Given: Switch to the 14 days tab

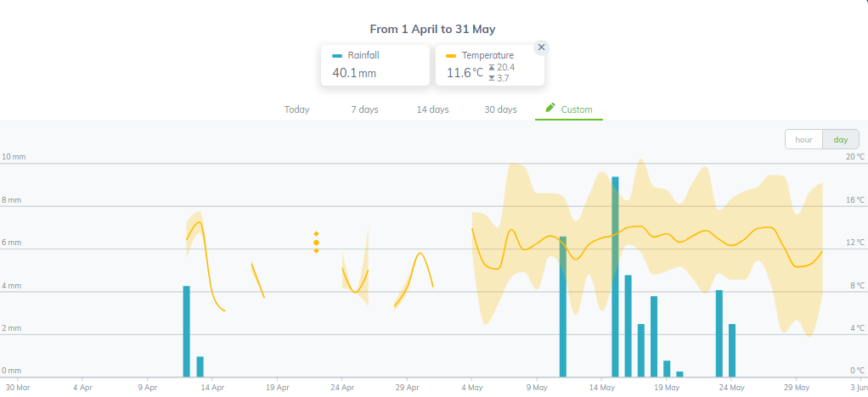Looking at the screenshot, I should [x=433, y=109].
